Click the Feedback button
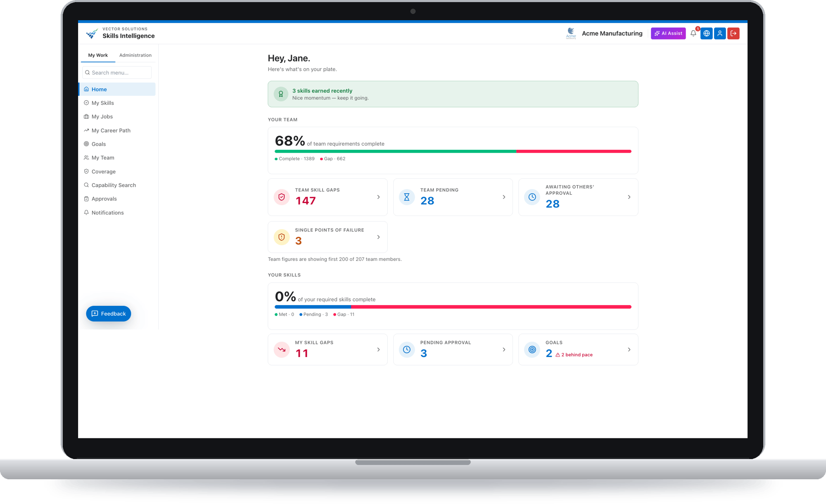Screen dimensions: 826x504 (x=109, y=314)
